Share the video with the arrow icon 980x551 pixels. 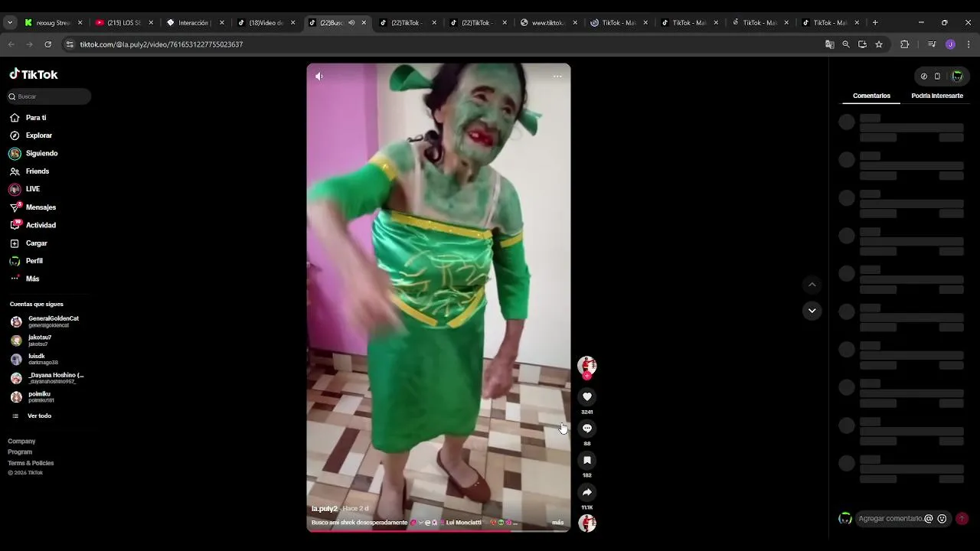[x=587, y=492]
